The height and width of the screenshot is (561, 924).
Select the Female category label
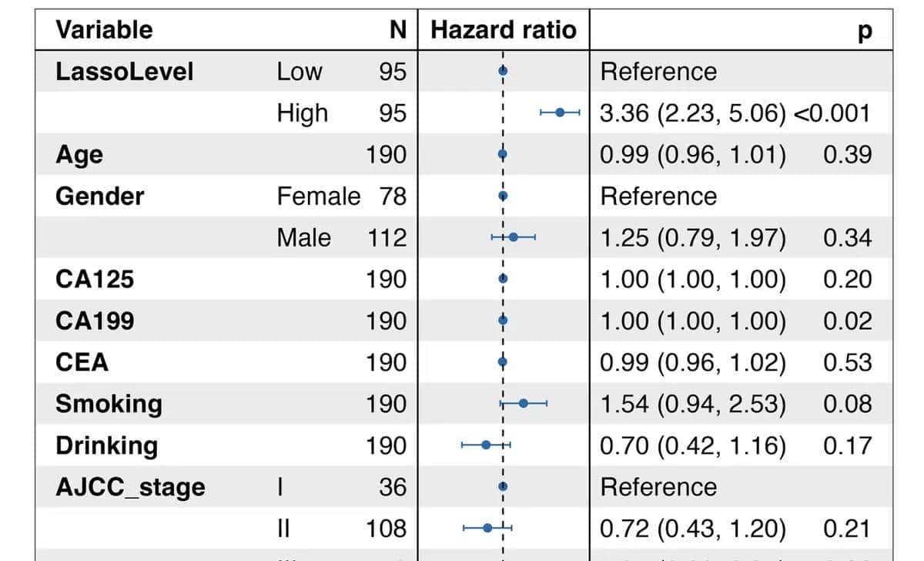(318, 196)
